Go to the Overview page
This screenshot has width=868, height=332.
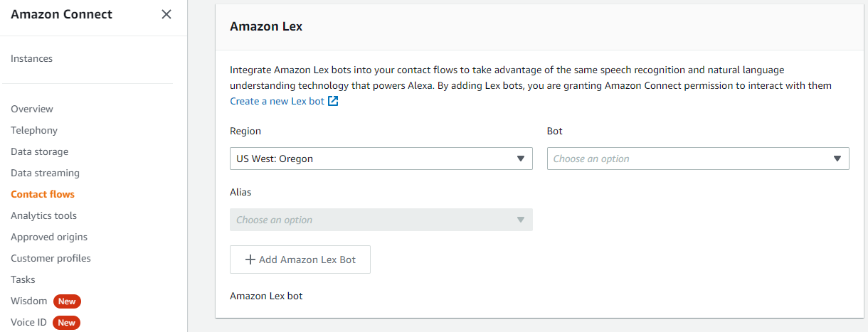pyautogui.click(x=32, y=109)
